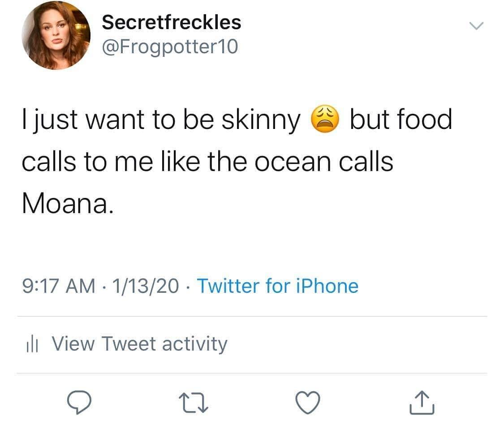Tap the 9:17 AM timestamp
The width and height of the screenshot is (504, 424).
58,286
